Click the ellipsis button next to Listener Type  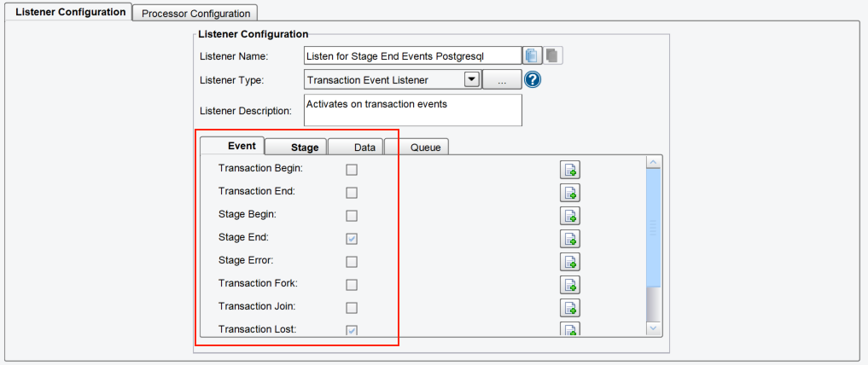pyautogui.click(x=502, y=80)
